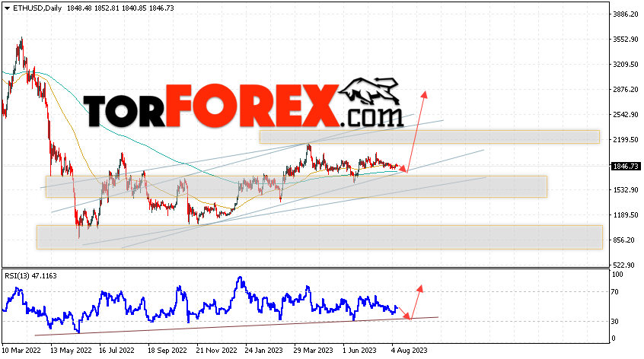Click the 1532.90 price axis label
This screenshot has height=359, width=644.
626,190
